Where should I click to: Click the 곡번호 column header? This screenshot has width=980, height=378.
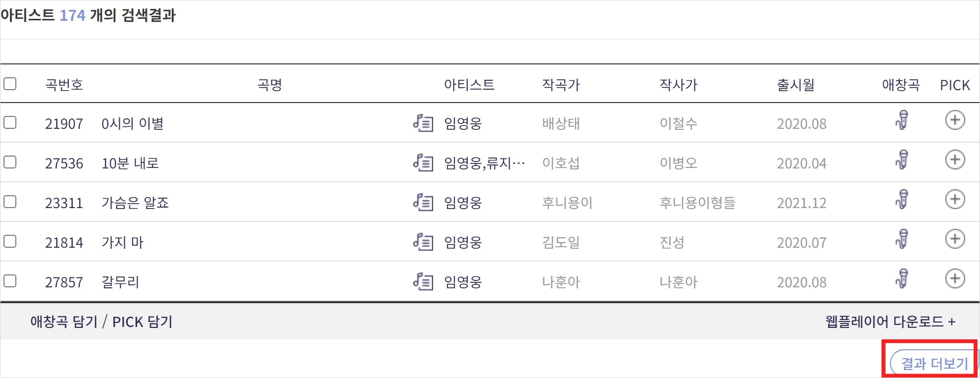coord(64,85)
